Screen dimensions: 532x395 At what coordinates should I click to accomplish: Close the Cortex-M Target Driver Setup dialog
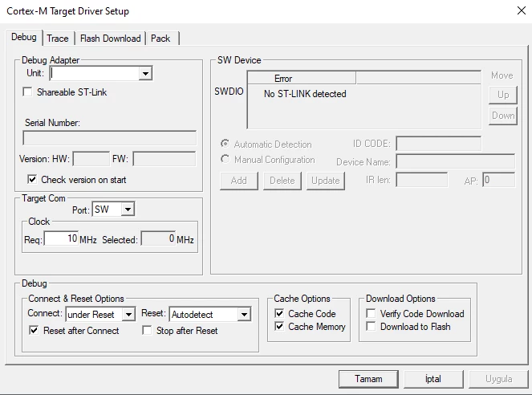[522, 10]
